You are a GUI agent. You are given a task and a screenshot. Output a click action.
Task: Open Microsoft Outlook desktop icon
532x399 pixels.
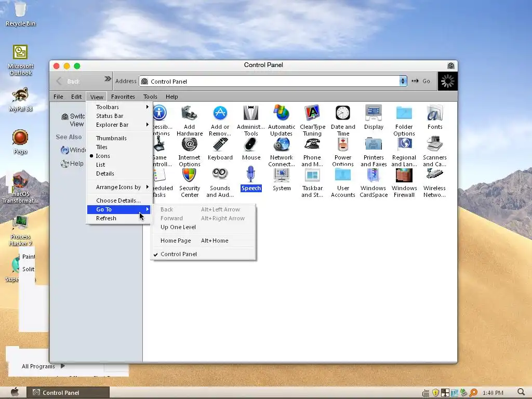pyautogui.click(x=20, y=60)
